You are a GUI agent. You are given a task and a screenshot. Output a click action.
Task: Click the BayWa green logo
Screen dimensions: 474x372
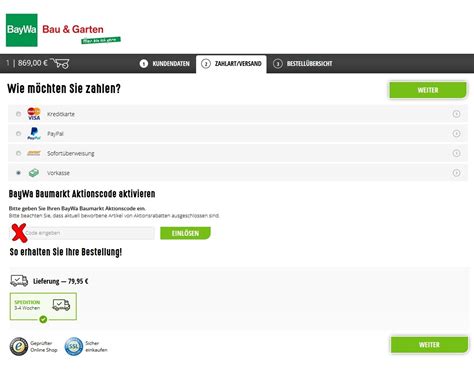point(22,30)
